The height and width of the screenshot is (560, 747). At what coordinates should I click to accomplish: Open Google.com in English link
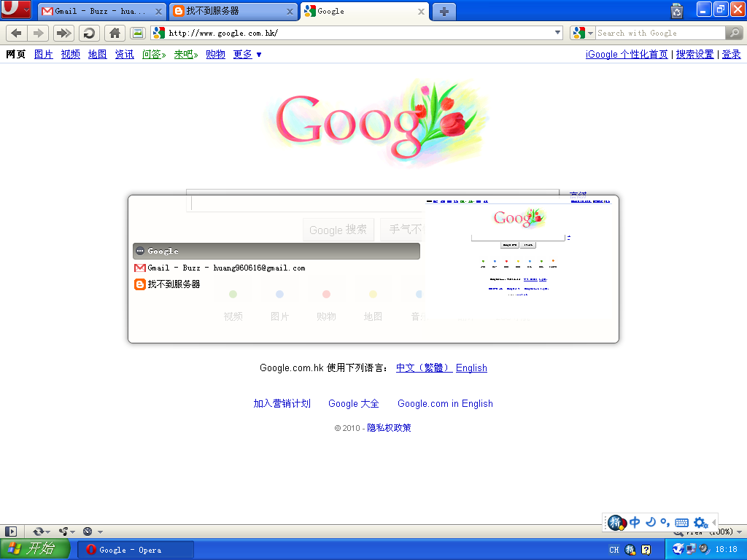(x=445, y=403)
